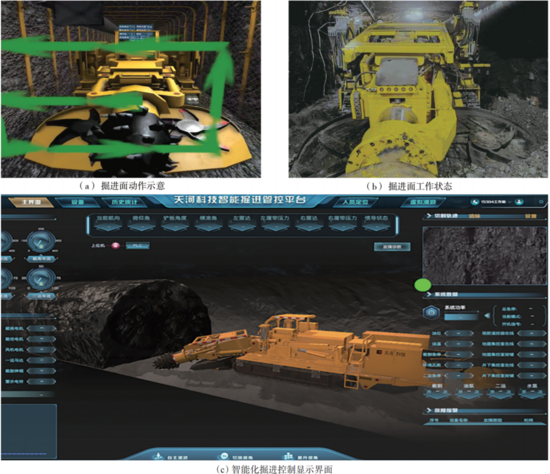This screenshot has height=474, width=550.
Task: Click the rightmost icon in bottom bar
Action: [288, 456]
